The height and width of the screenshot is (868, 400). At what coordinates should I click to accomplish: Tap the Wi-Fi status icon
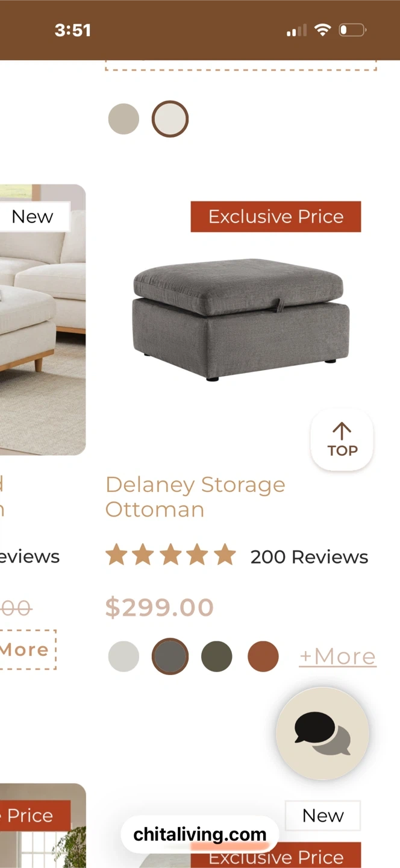[323, 30]
